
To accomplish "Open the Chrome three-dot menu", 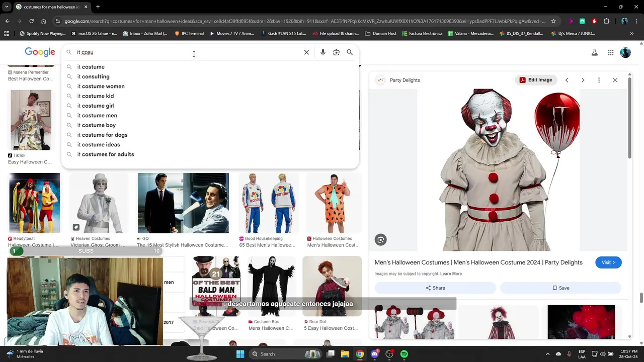I will [636, 21].
